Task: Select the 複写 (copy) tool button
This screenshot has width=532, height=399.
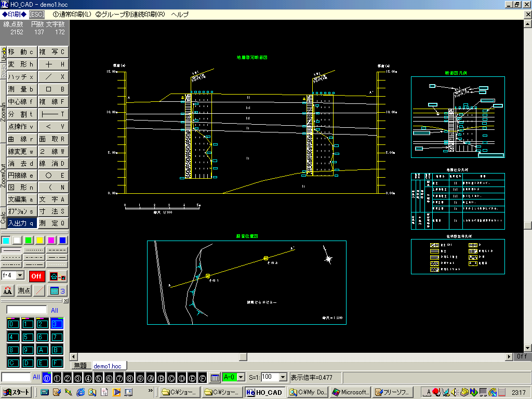Action: click(53, 52)
